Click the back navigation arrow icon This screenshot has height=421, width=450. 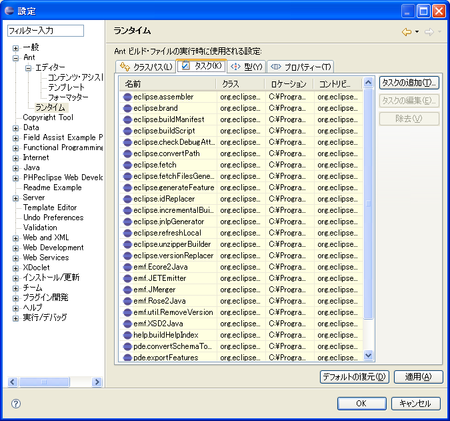tap(407, 32)
